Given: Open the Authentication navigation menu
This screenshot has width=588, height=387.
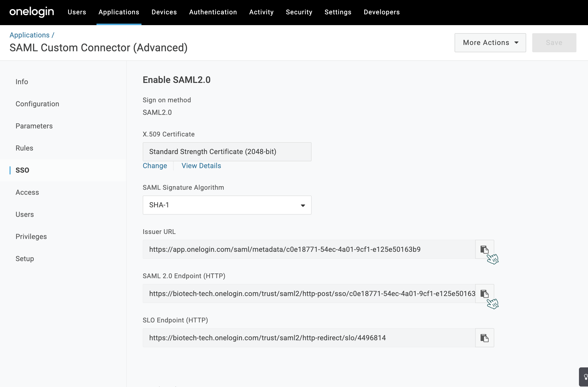Looking at the screenshot, I should pyautogui.click(x=213, y=12).
